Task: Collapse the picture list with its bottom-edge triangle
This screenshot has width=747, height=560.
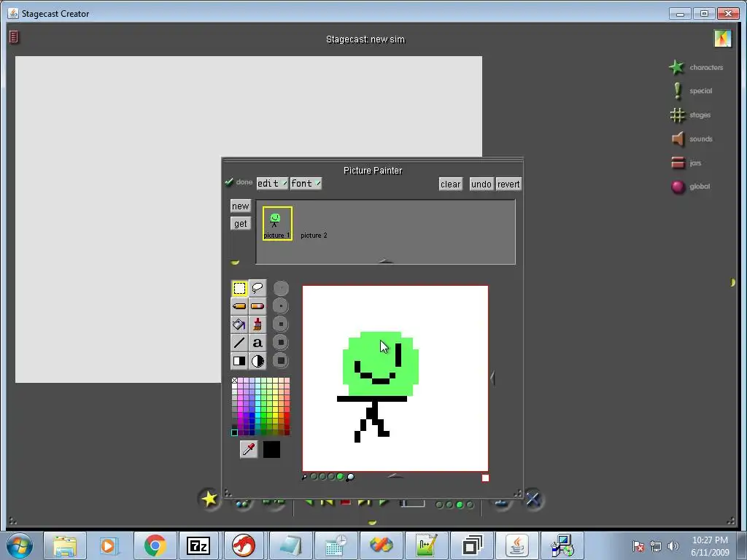Action: pos(385,261)
